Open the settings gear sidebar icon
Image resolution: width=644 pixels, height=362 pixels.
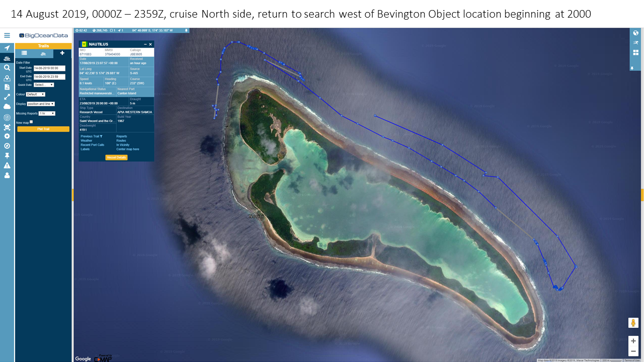(x=7, y=136)
